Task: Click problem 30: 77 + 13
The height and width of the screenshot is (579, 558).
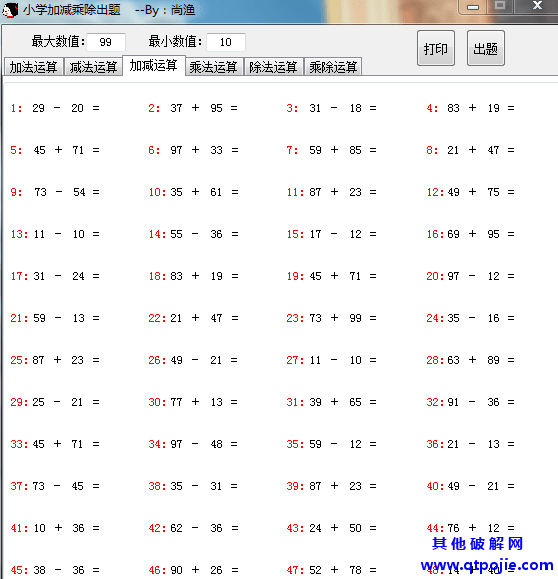Action: pos(193,402)
